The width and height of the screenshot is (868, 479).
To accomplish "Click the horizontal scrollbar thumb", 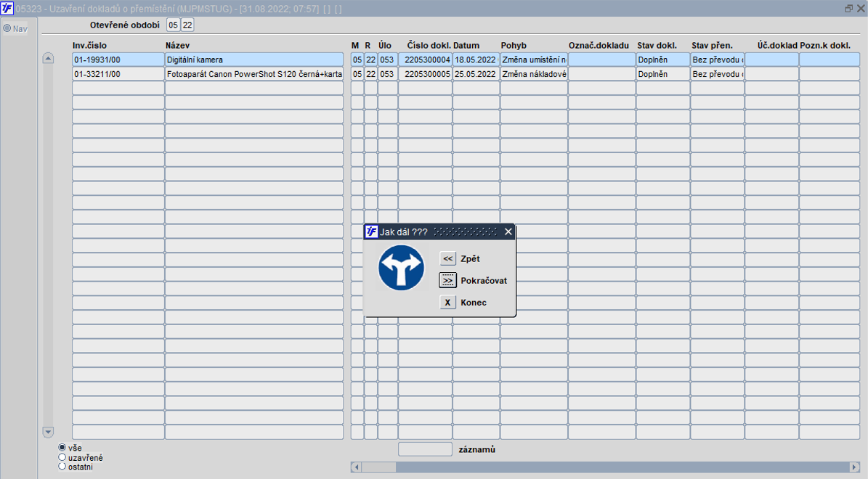I will (378, 467).
